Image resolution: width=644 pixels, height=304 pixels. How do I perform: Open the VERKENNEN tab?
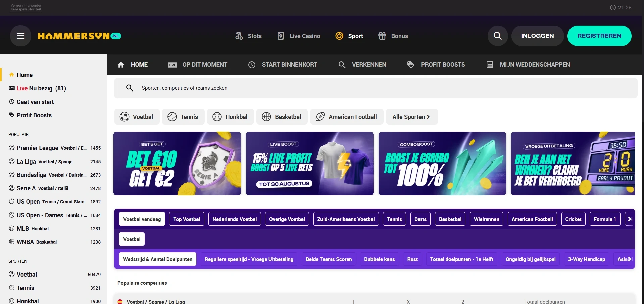pos(362,65)
